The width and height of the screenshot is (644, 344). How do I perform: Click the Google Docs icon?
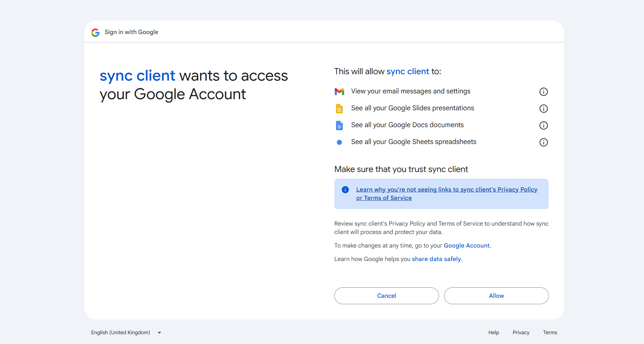(339, 125)
